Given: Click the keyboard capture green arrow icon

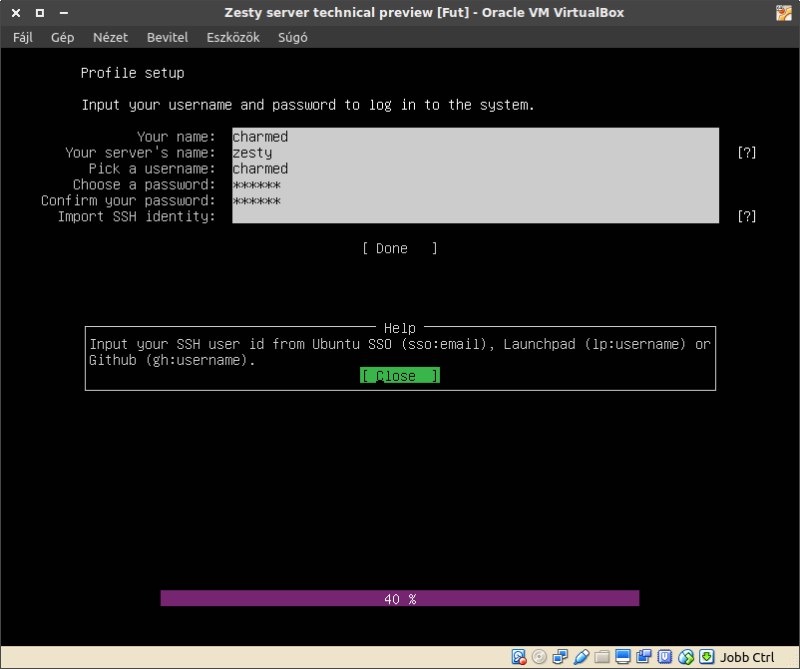Looking at the screenshot, I should click(x=707, y=657).
